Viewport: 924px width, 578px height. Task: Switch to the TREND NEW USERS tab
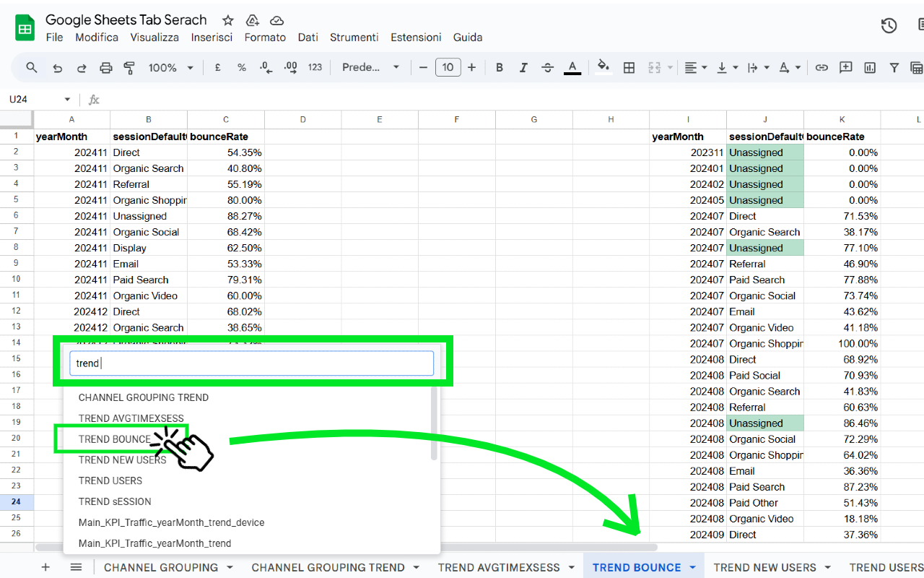coord(765,567)
